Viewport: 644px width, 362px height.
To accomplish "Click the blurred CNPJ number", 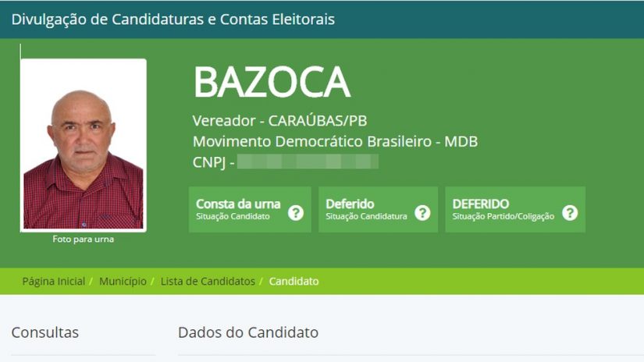I will 308,161.
